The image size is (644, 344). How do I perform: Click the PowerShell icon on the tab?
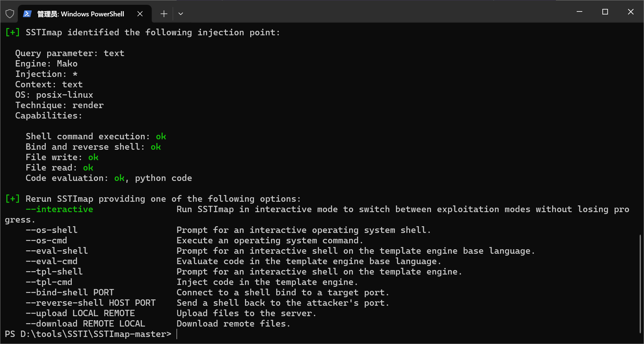click(x=27, y=14)
